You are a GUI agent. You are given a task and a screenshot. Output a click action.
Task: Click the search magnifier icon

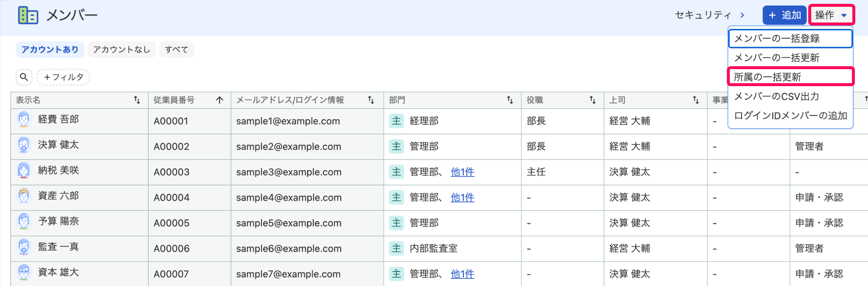pyautogui.click(x=24, y=77)
